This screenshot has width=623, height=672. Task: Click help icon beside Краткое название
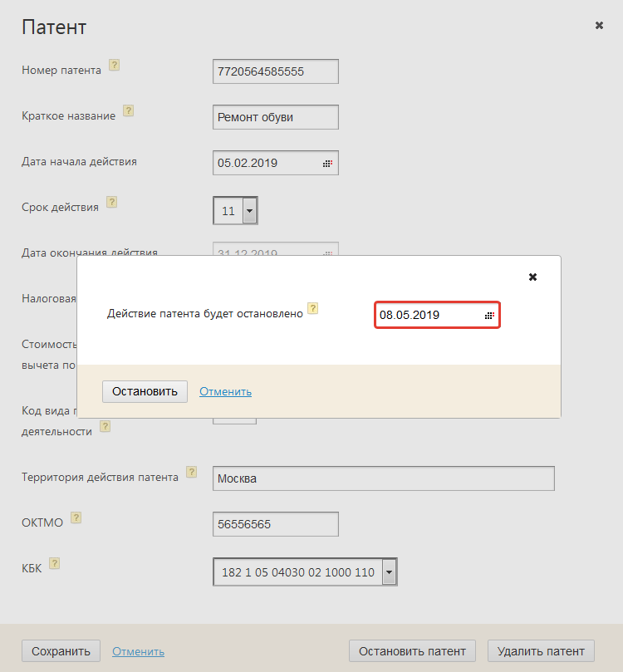pyautogui.click(x=129, y=110)
